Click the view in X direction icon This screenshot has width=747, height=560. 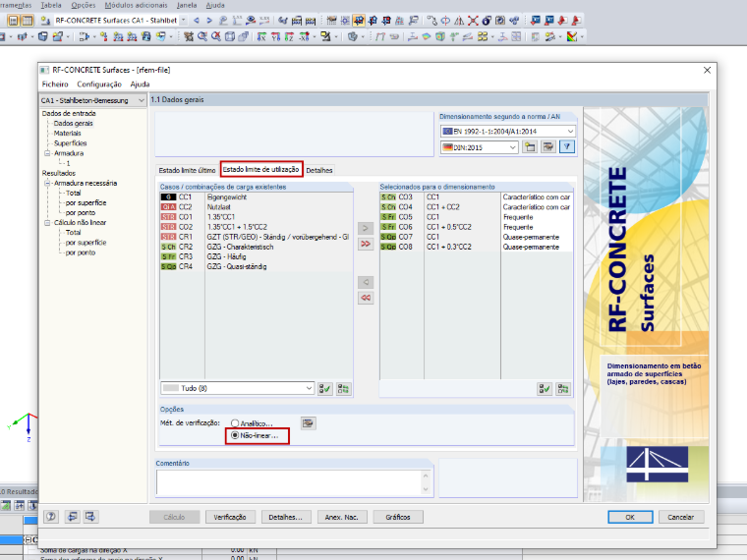click(x=261, y=36)
